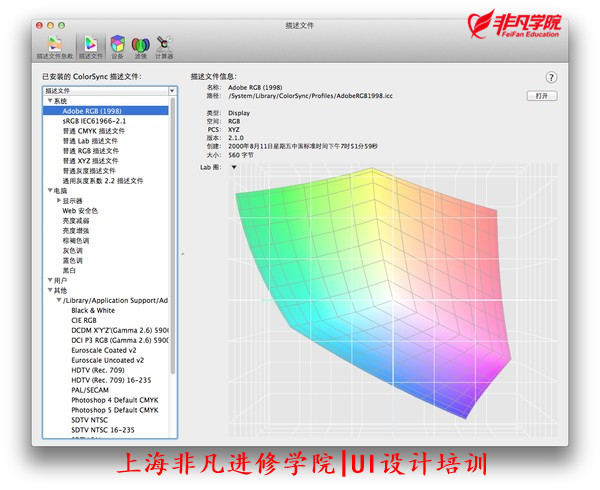Select the Euroscale Coated v2 profile
This screenshot has height=490, width=600.
[x=104, y=350]
